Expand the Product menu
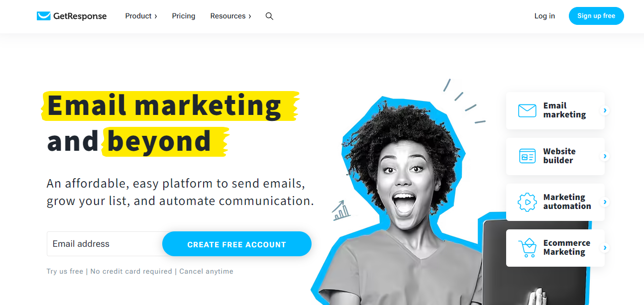Viewport: 644px width, 305px height. pyautogui.click(x=141, y=16)
